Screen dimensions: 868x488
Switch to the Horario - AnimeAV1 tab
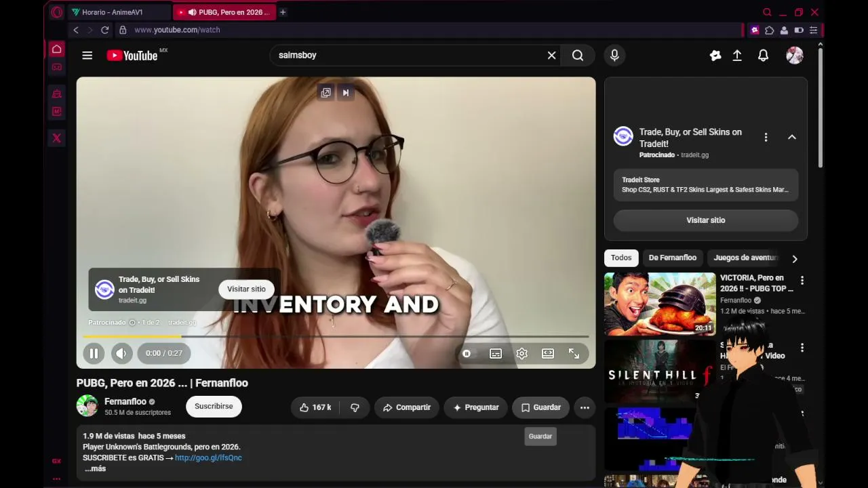tap(119, 12)
